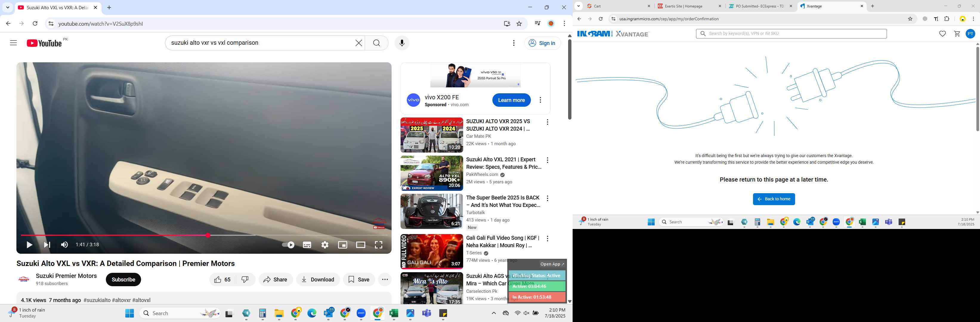The width and height of the screenshot is (980, 322).
Task: Start voice search with the microphone icon
Action: pyautogui.click(x=402, y=43)
